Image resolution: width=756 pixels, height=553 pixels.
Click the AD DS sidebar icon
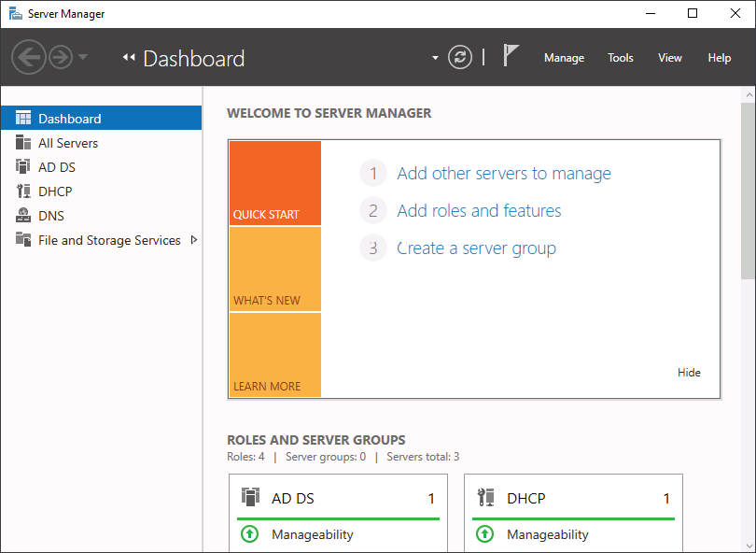23,166
